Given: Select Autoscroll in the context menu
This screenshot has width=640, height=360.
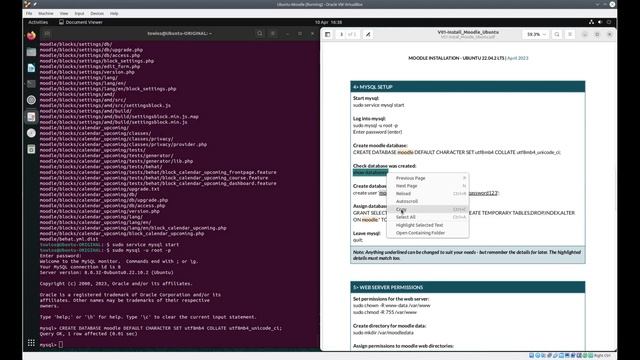Looking at the screenshot, I should [x=428, y=201].
